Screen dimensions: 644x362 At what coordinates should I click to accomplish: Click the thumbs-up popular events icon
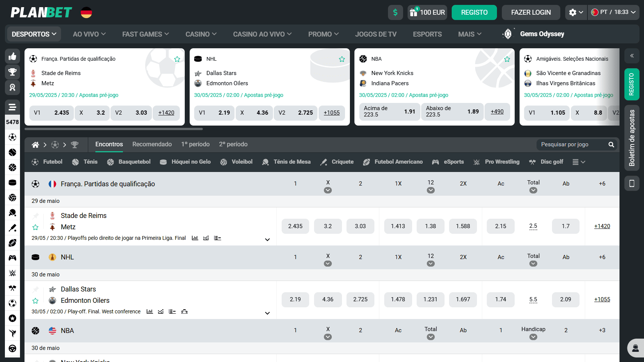pos(12,56)
